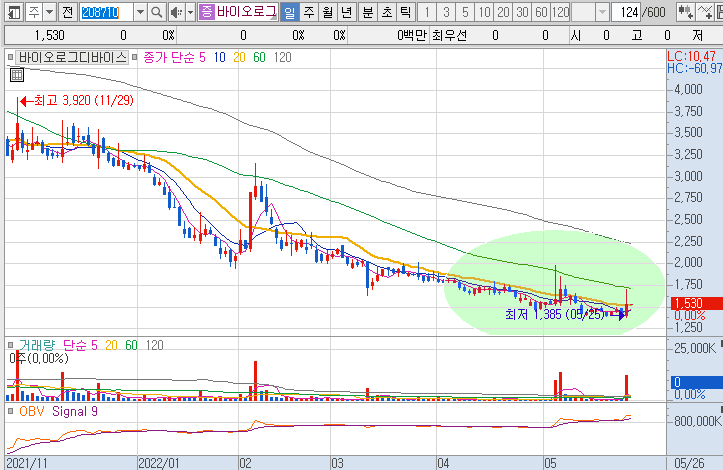Click the partially visible layout icon
The image size is (723, 470).
[x=718, y=12]
